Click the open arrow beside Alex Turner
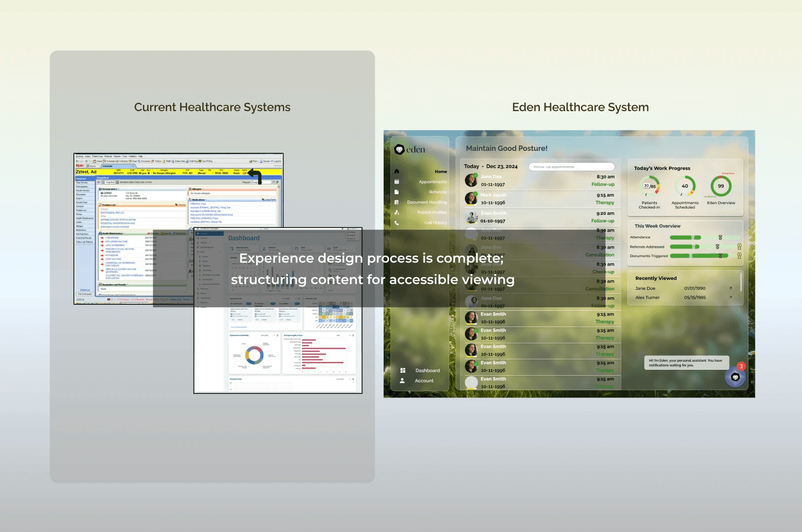This screenshot has height=532, width=802. (731, 297)
